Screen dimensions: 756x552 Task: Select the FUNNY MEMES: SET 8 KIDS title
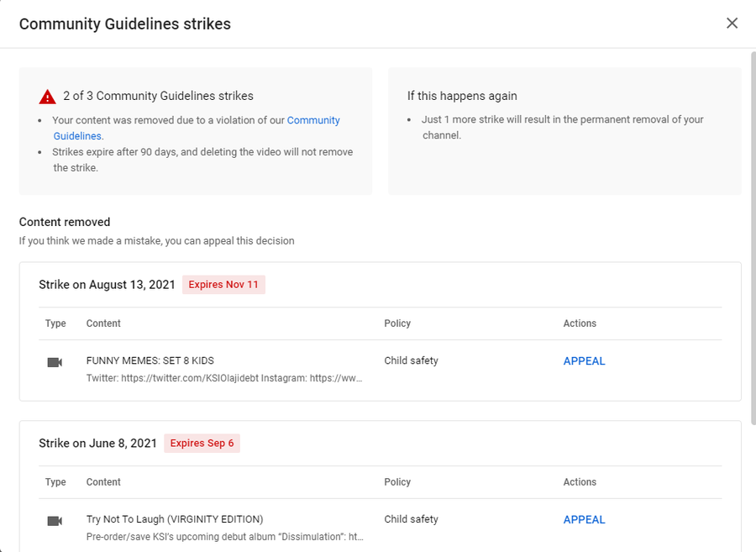[150, 360]
